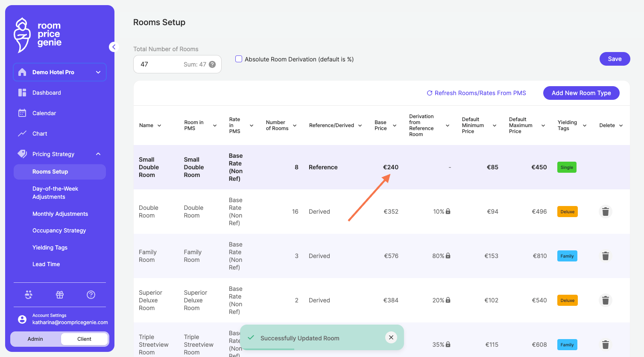Viewport: 644px width, 357px height.
Task: Click the Chart line icon
Action: 22,134
